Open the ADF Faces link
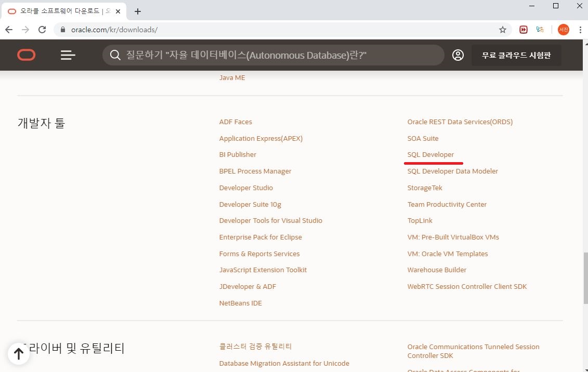588x372 pixels. click(x=236, y=122)
